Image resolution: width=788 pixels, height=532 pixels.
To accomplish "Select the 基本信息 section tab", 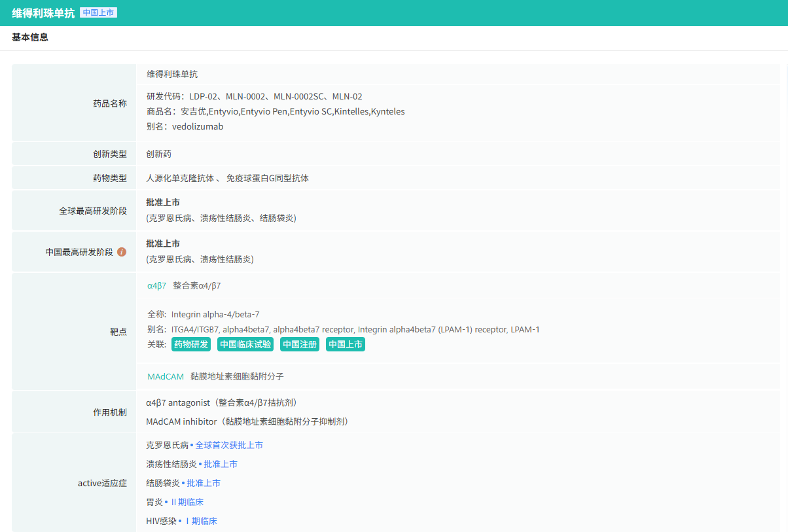I will coord(30,37).
